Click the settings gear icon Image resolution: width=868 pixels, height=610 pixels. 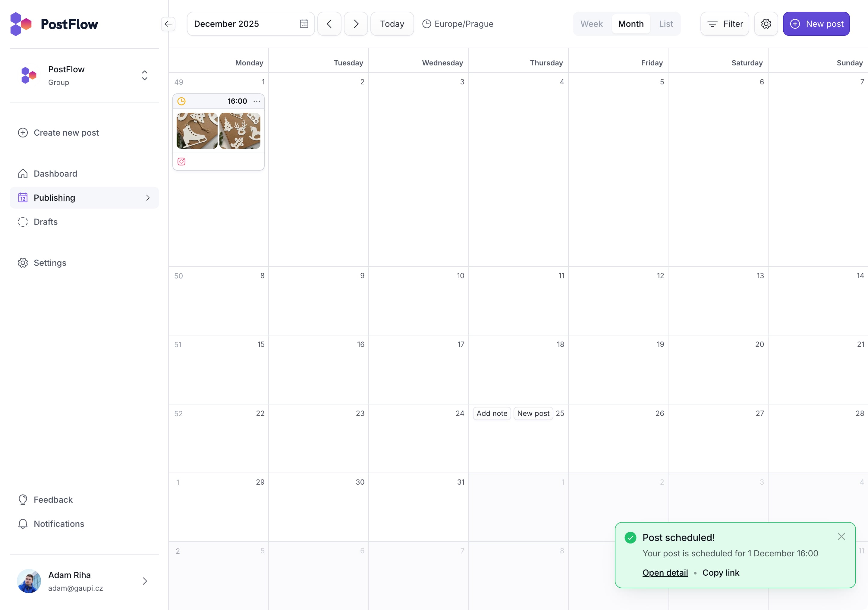click(766, 24)
